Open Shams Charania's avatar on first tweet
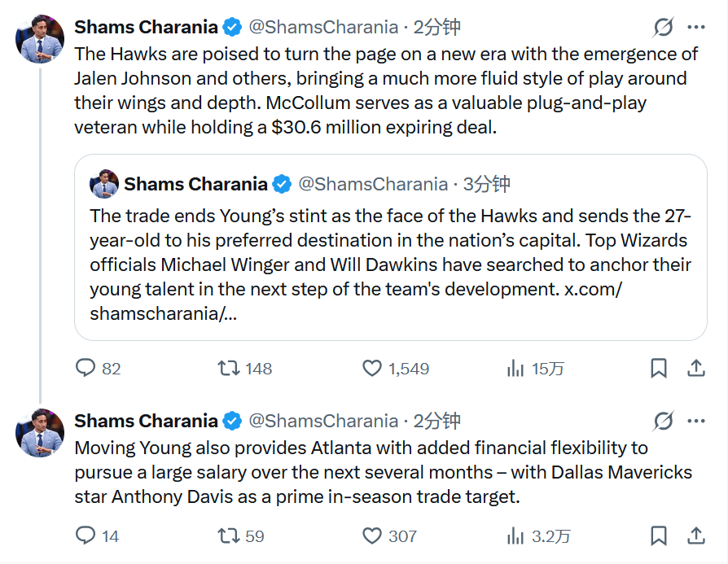Viewport: 728px width, 564px height. (40, 39)
